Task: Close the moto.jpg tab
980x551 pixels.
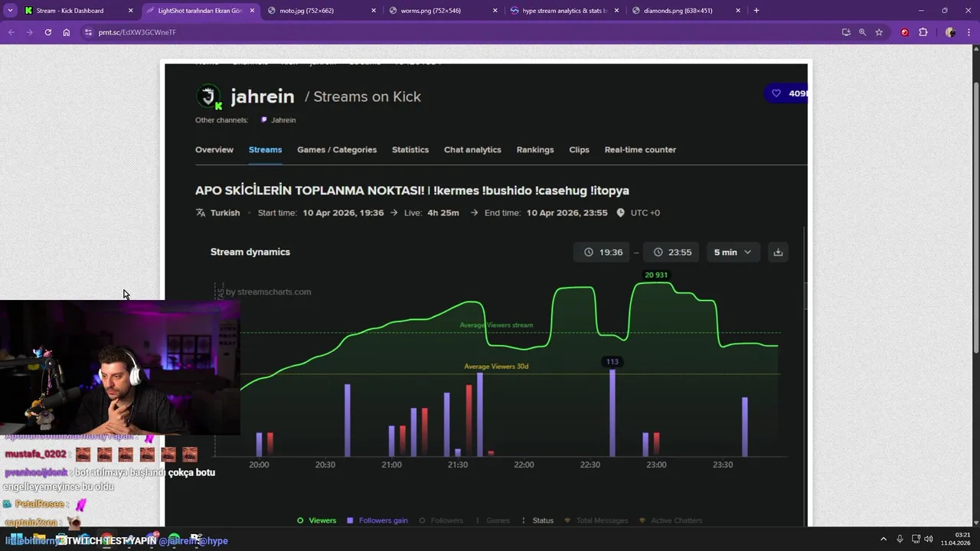Action: tap(374, 11)
